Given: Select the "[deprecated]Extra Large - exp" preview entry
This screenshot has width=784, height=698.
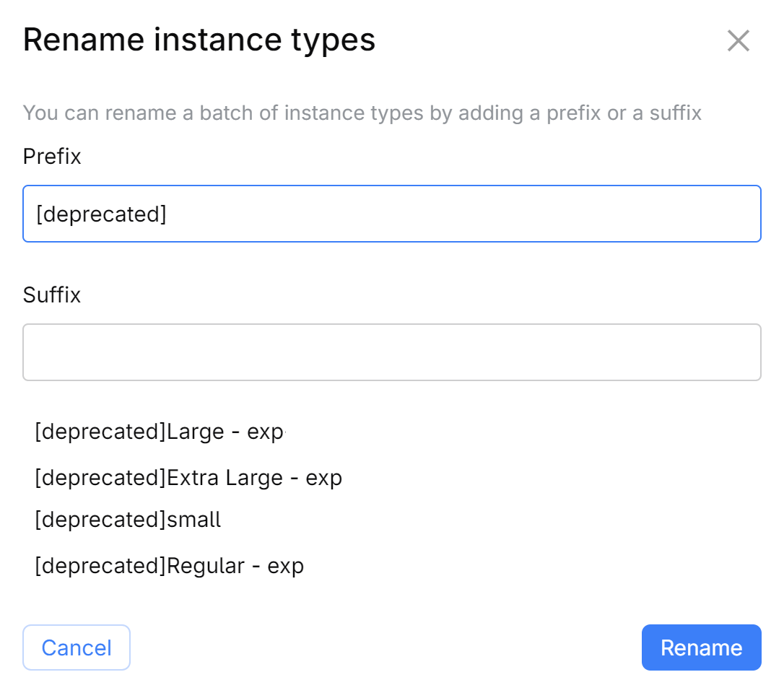Looking at the screenshot, I should [x=188, y=477].
